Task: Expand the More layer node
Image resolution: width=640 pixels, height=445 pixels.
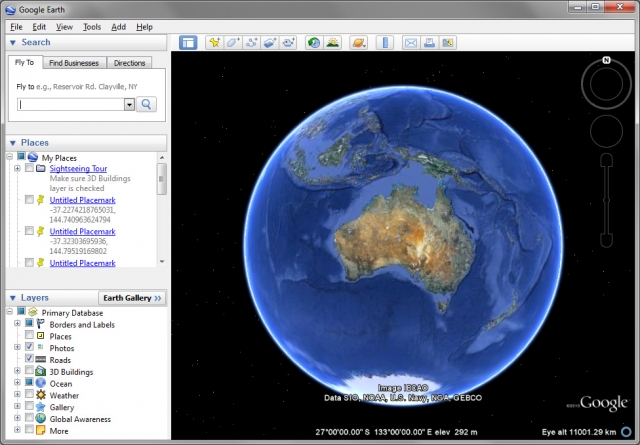Action: 17,429
